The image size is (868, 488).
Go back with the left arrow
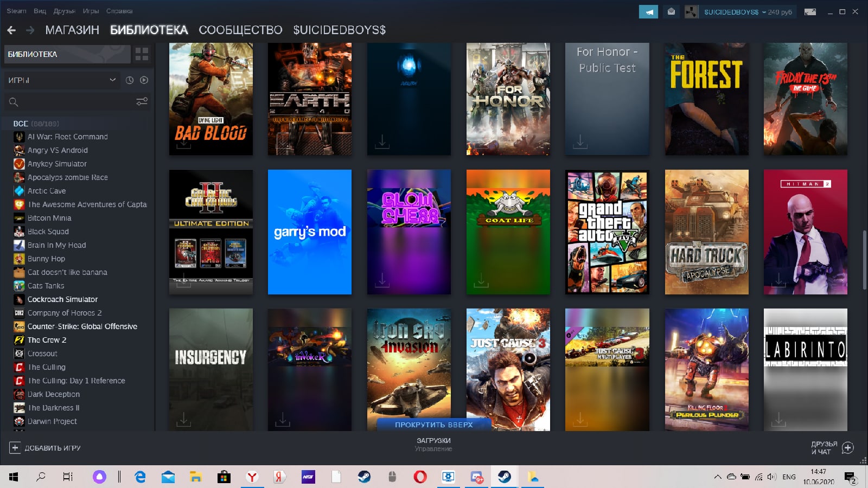[x=11, y=30]
